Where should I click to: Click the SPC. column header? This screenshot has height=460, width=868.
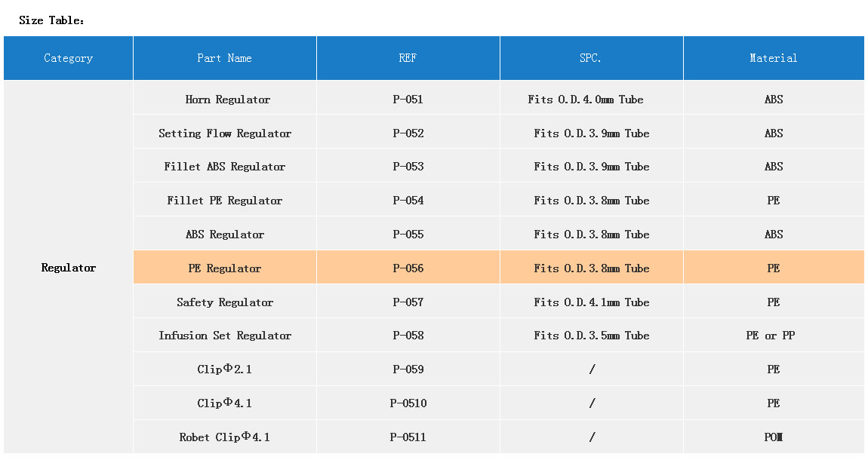pyautogui.click(x=591, y=58)
